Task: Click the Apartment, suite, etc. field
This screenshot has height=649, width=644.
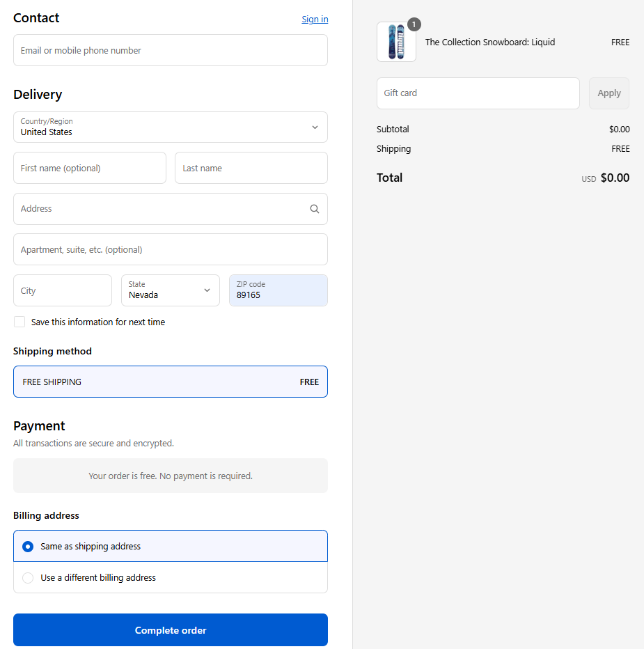Action: point(170,249)
